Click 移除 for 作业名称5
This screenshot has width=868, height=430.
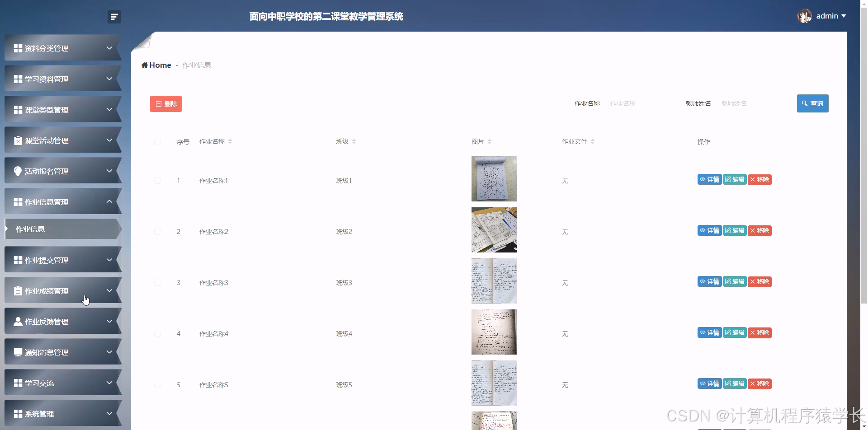coord(759,383)
